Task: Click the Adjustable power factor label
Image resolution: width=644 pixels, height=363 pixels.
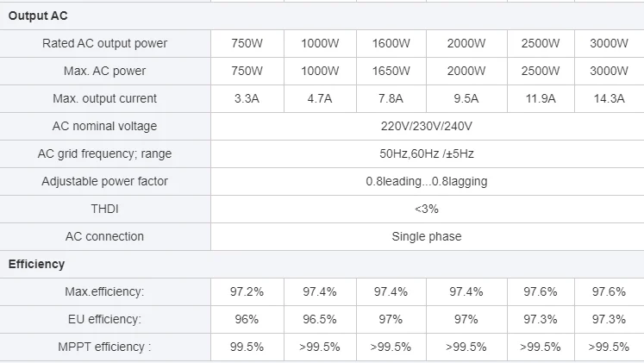Action: (x=104, y=181)
